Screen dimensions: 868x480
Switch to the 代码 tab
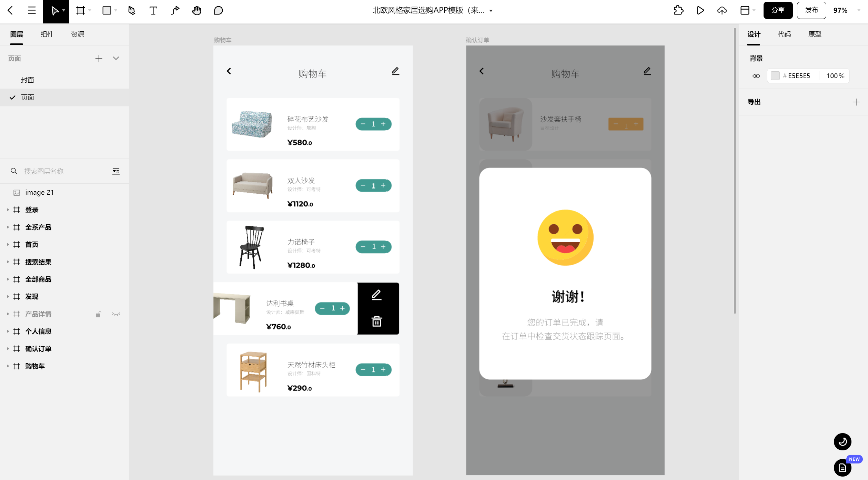[x=784, y=34]
